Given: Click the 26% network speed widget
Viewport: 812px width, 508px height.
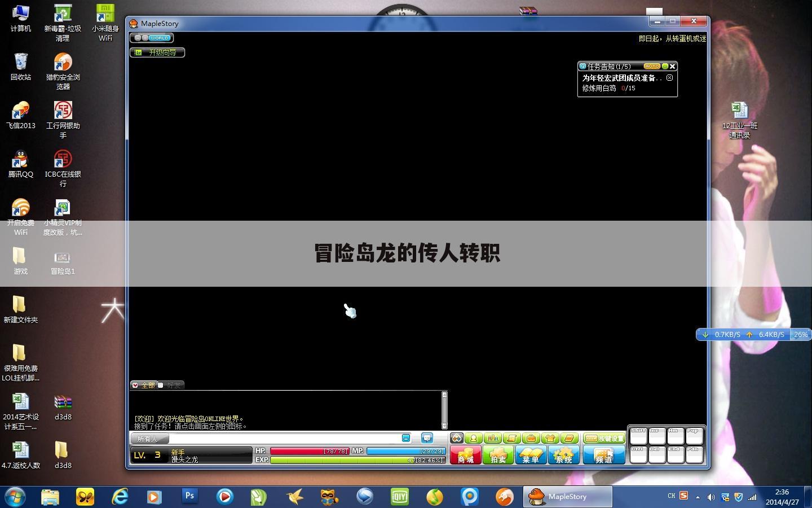Looking at the screenshot, I should tap(800, 335).
